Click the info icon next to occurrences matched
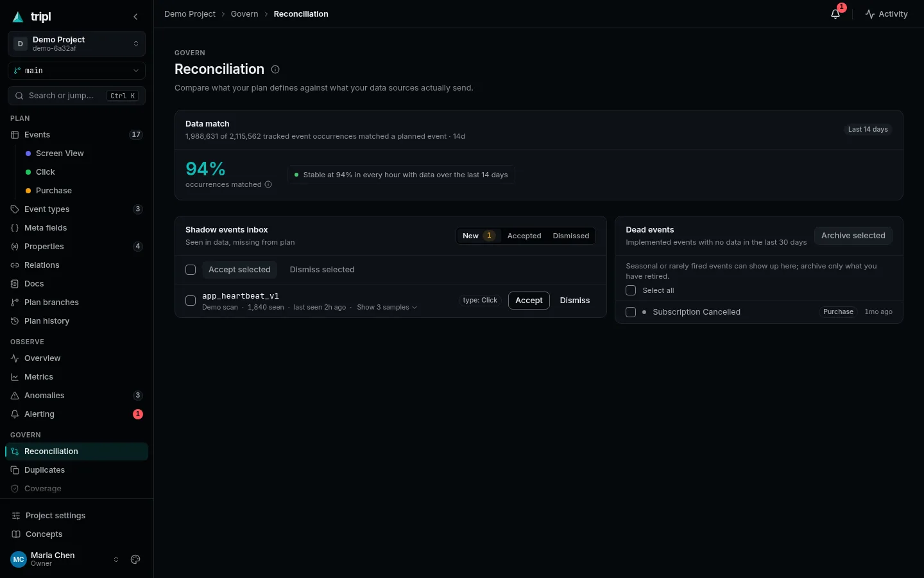Viewport: 924px width, 578px height. click(268, 184)
